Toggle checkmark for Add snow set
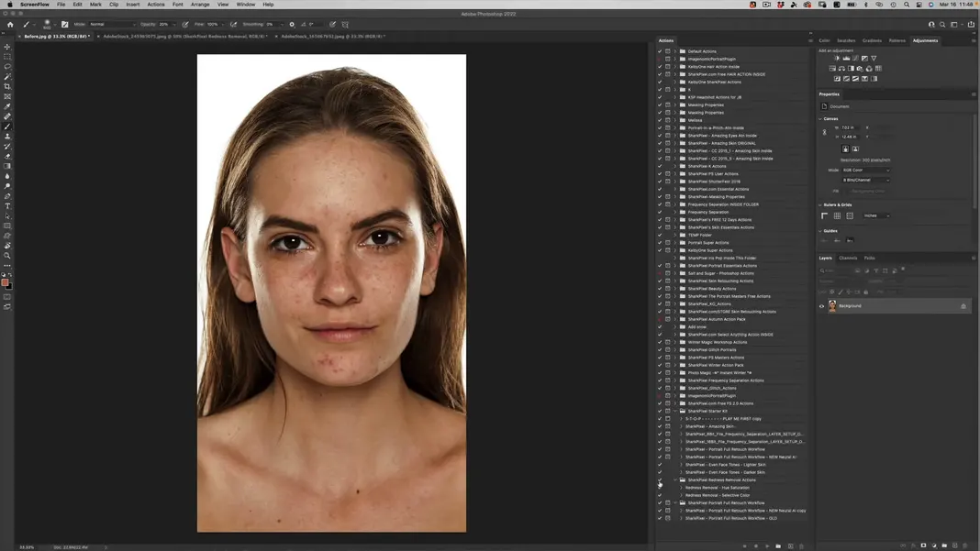 pyautogui.click(x=660, y=326)
